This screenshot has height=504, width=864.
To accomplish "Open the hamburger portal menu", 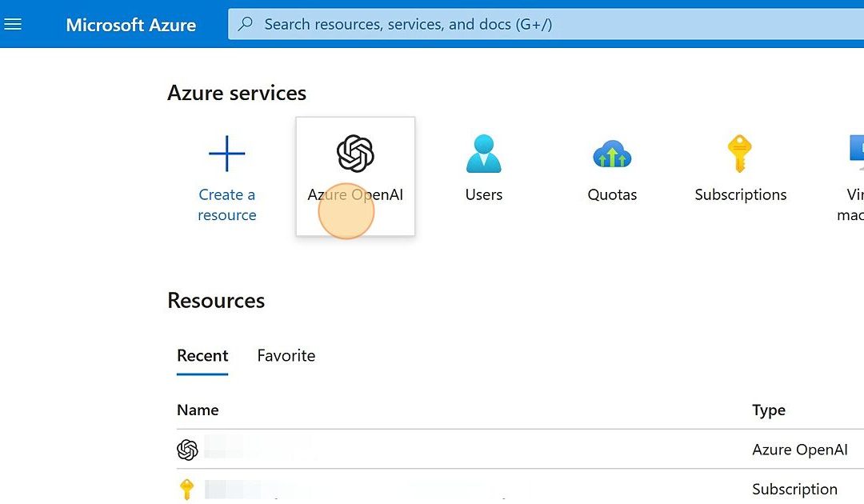I will click(13, 24).
